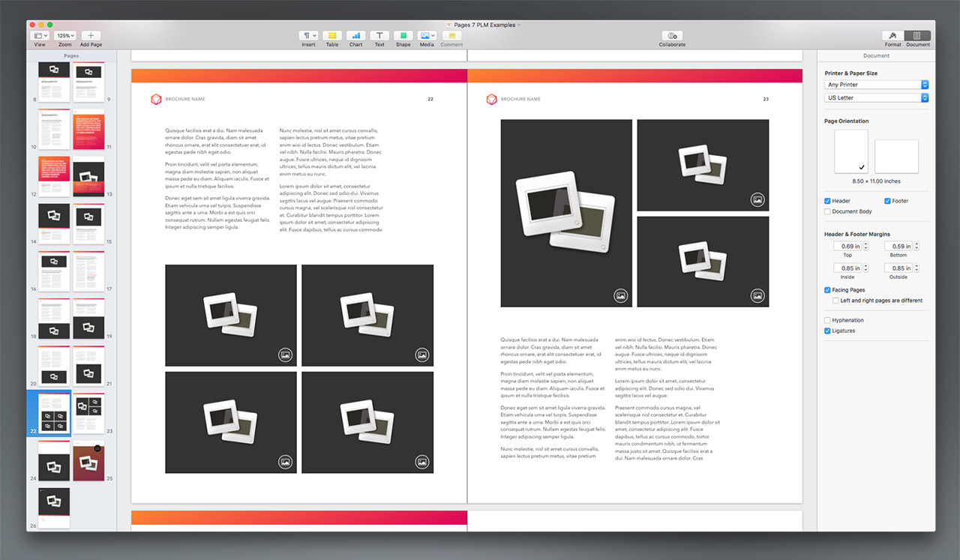Open the Any Printer dropdown
960x560 pixels.
click(876, 85)
